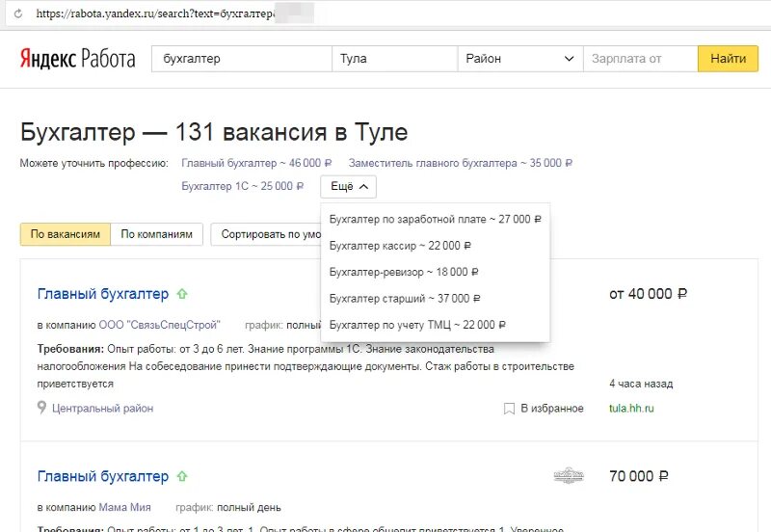
Task: Click the browser reload icon
Action: [18, 13]
